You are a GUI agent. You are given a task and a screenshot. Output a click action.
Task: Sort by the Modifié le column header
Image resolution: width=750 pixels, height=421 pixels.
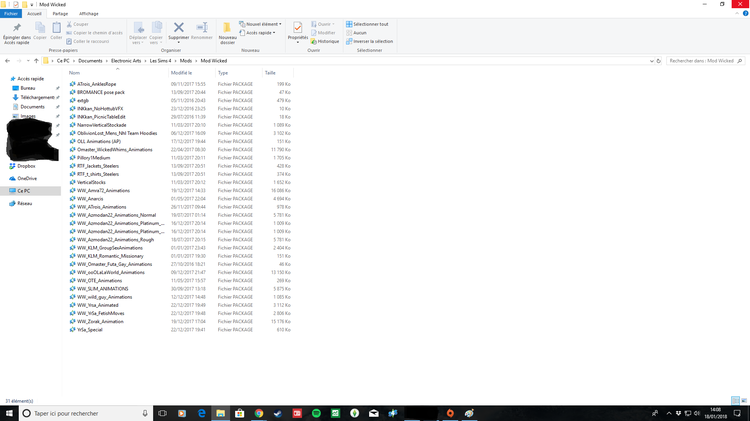[x=192, y=73]
